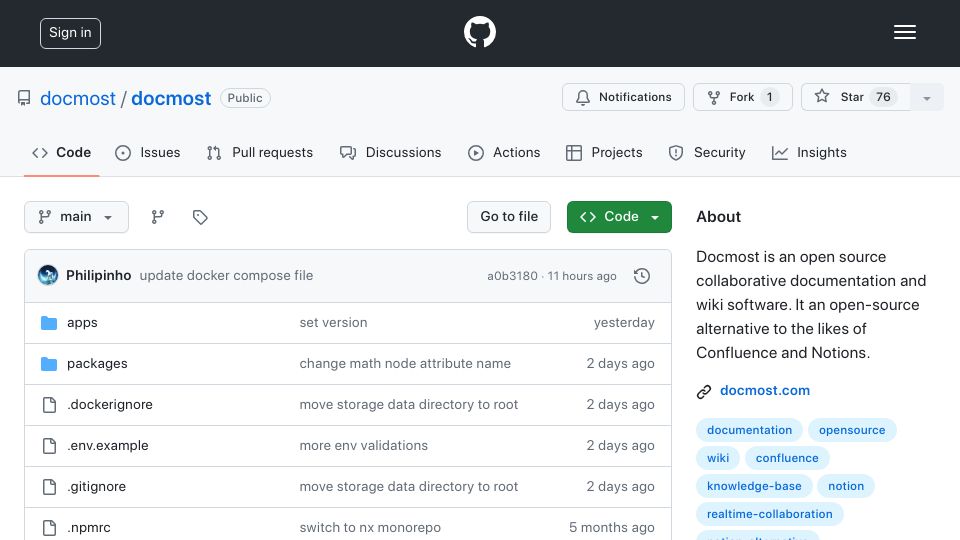
Task: Select the wiki topic tag
Action: (718, 459)
